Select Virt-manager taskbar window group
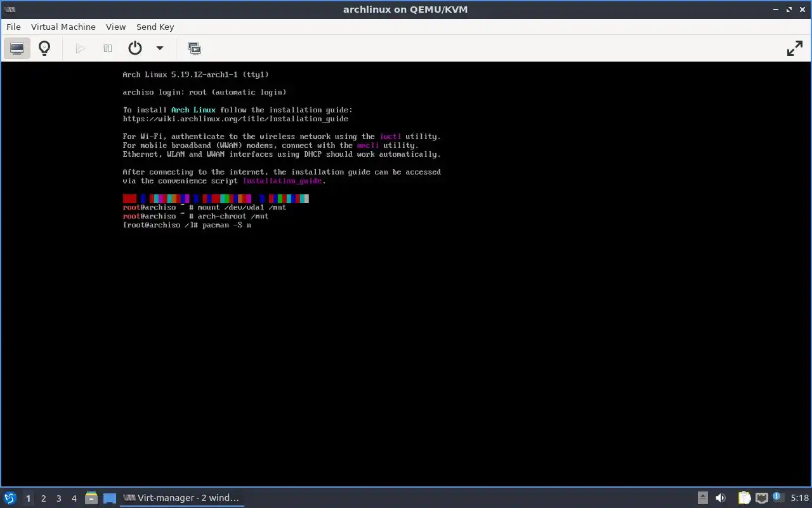The width and height of the screenshot is (812, 508). [182, 498]
